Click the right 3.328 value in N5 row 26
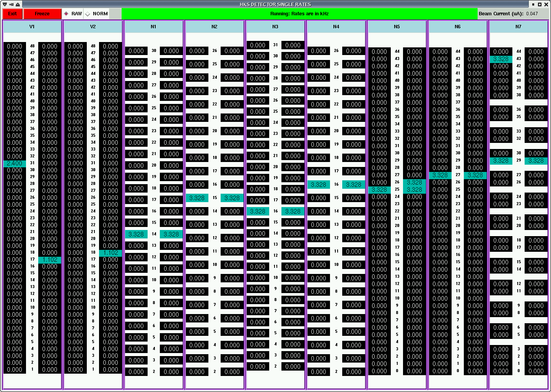Image resolution: width=551 pixels, height=392 pixels. tap(414, 183)
